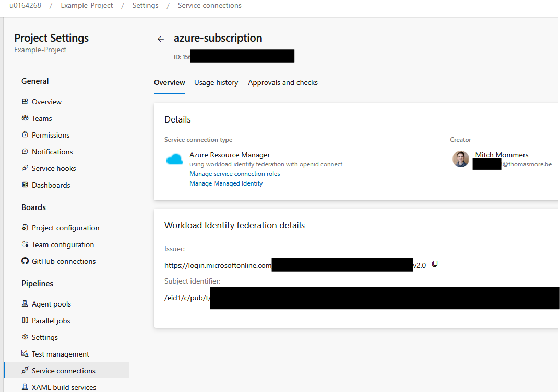Go to u0164268 organization breadcrumb
Screen dimensions: 560x392
pos(25,5)
